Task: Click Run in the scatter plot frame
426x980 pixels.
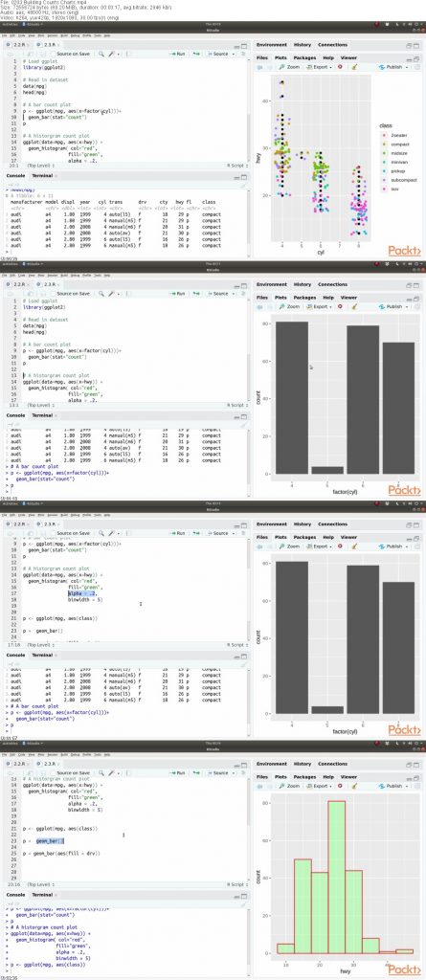Action: pos(178,54)
